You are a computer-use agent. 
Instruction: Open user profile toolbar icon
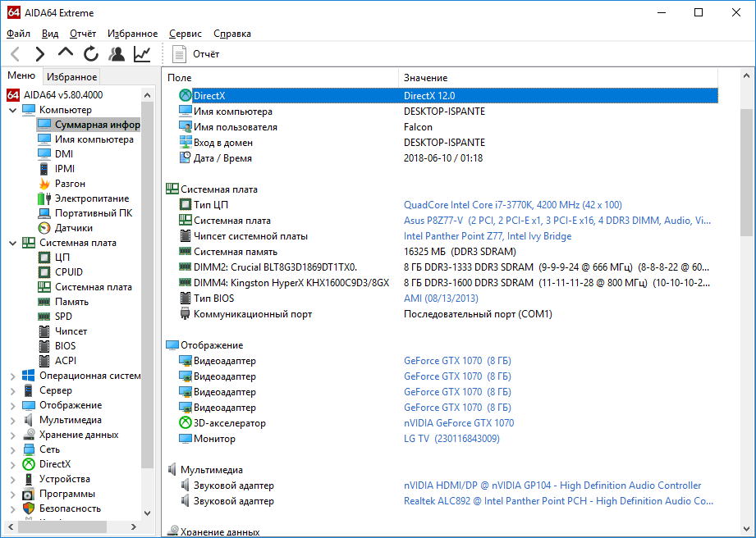pyautogui.click(x=117, y=54)
